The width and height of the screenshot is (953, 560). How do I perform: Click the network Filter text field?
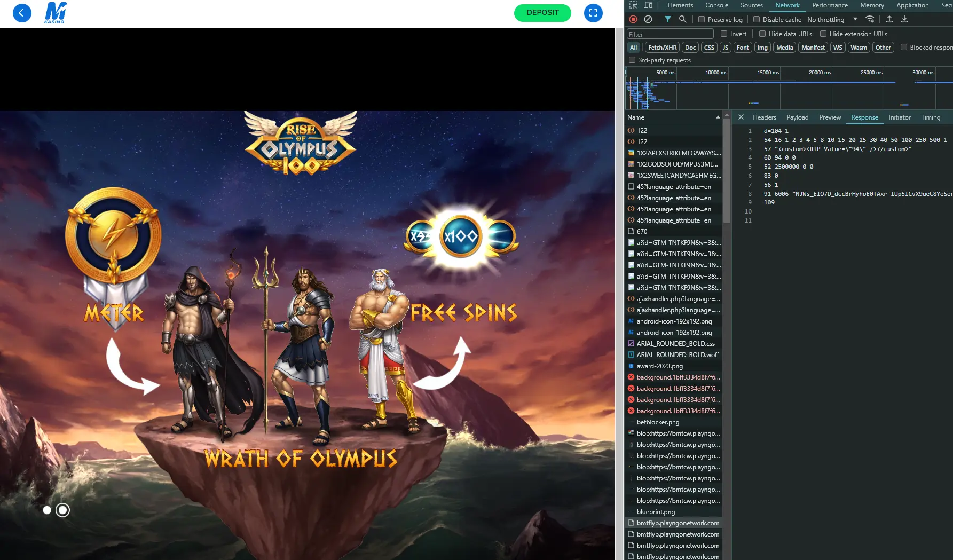pos(670,34)
